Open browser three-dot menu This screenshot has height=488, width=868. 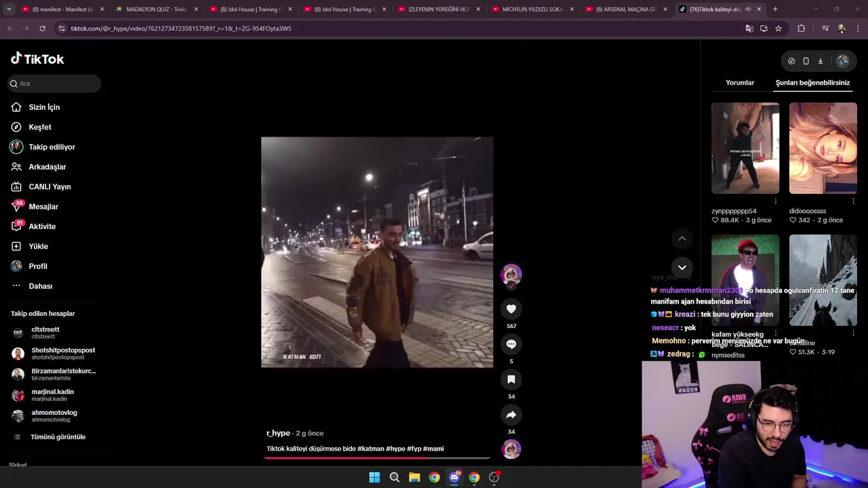[x=857, y=28]
